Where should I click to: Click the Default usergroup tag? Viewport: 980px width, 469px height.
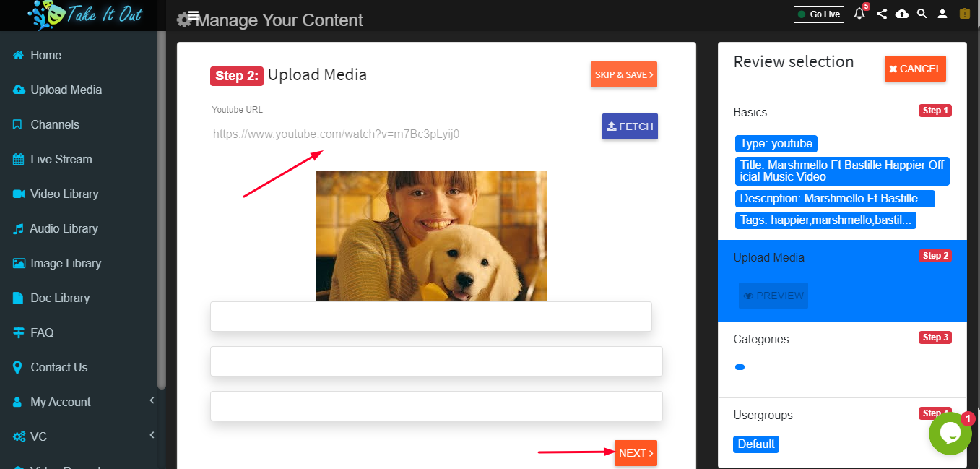(x=756, y=444)
